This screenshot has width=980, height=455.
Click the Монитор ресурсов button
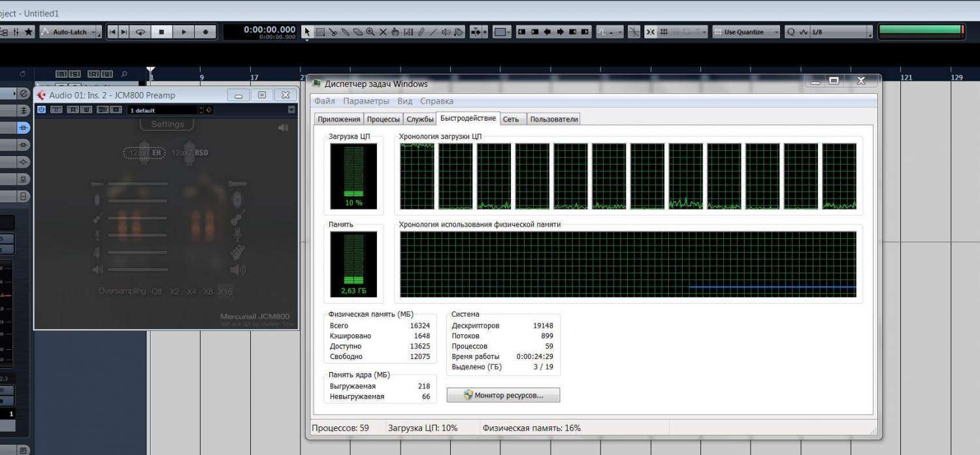503,395
